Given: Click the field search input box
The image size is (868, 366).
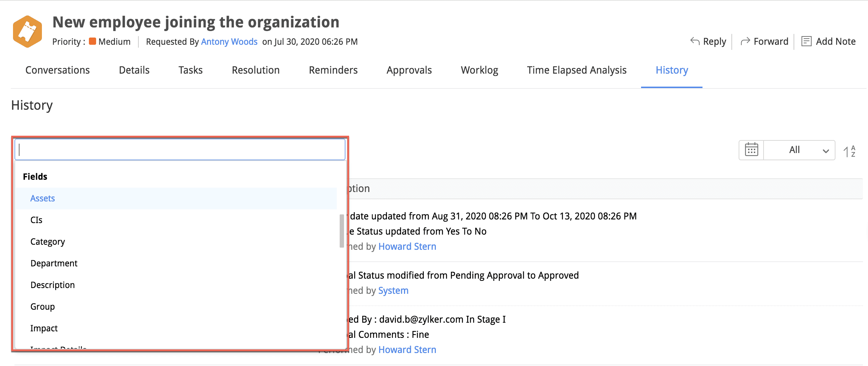Looking at the screenshot, I should [x=180, y=149].
